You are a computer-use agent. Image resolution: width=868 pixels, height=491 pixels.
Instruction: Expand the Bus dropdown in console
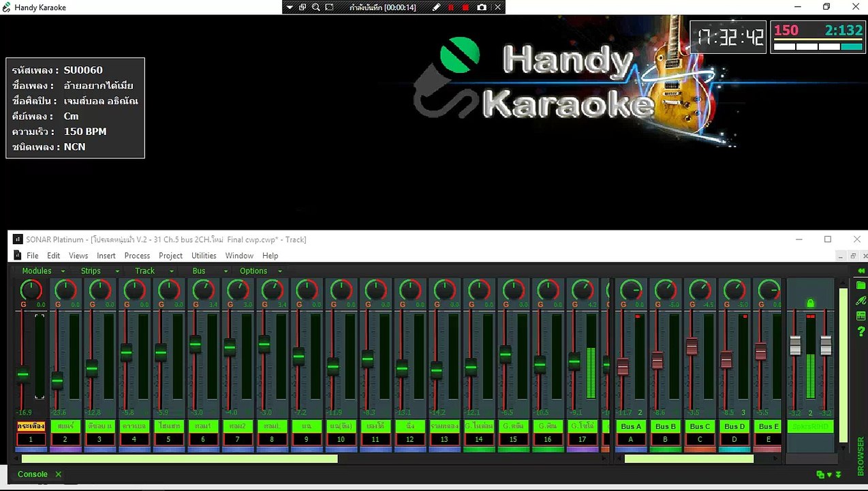[x=210, y=271]
